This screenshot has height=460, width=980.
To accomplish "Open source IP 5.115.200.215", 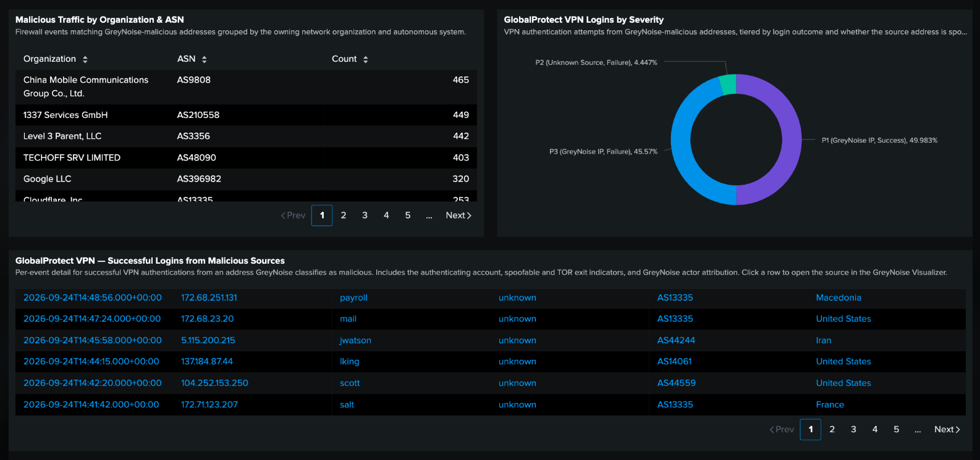I will pyautogui.click(x=208, y=341).
